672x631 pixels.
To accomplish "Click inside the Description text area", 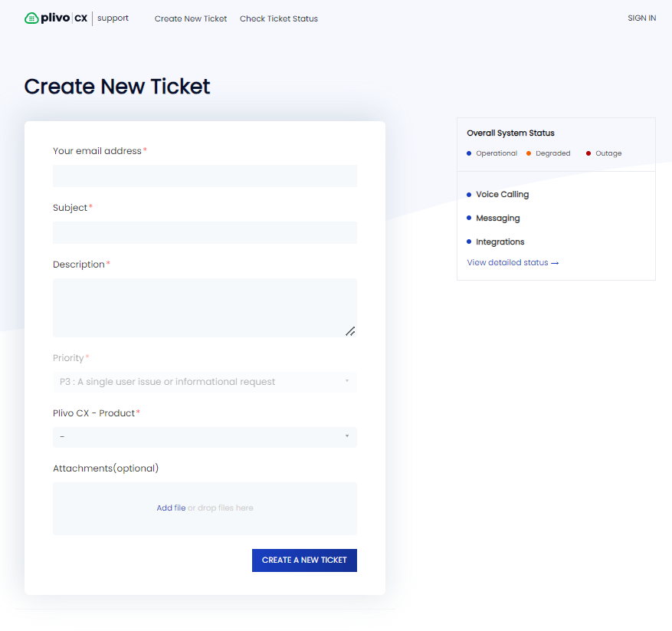I will tap(205, 307).
